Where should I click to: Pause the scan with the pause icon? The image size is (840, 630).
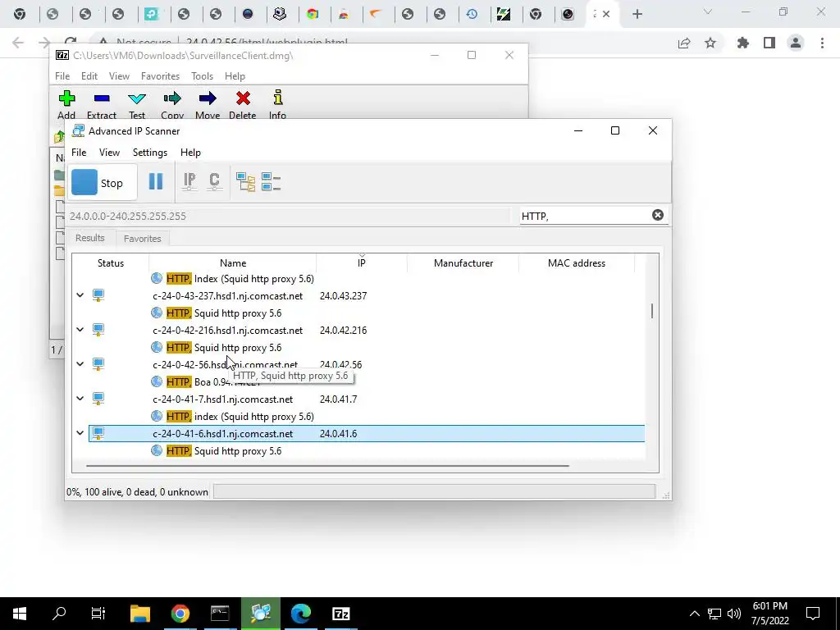(156, 181)
